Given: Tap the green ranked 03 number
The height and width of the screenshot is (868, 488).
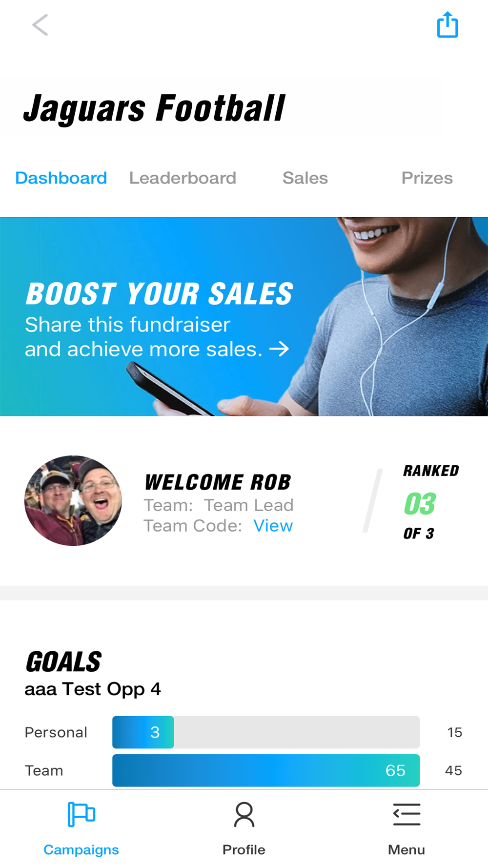Looking at the screenshot, I should [x=420, y=504].
